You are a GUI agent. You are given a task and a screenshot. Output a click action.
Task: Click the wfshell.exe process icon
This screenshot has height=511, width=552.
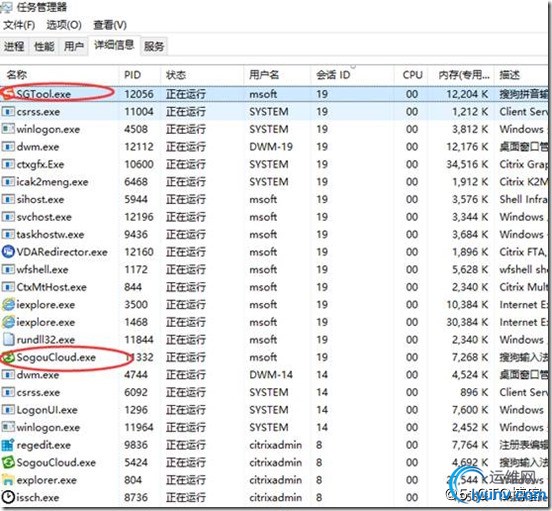pyautogui.click(x=8, y=269)
